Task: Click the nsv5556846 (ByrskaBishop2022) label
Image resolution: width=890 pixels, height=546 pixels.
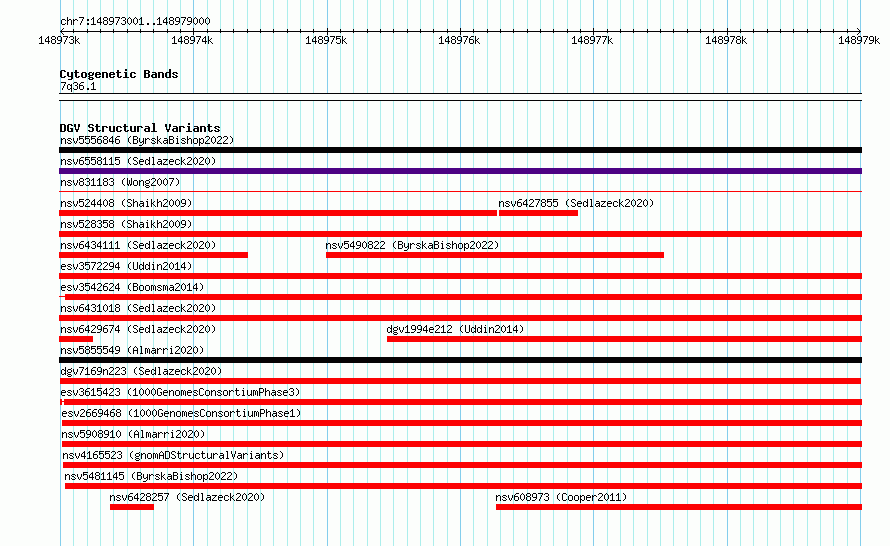Action: click(147, 140)
